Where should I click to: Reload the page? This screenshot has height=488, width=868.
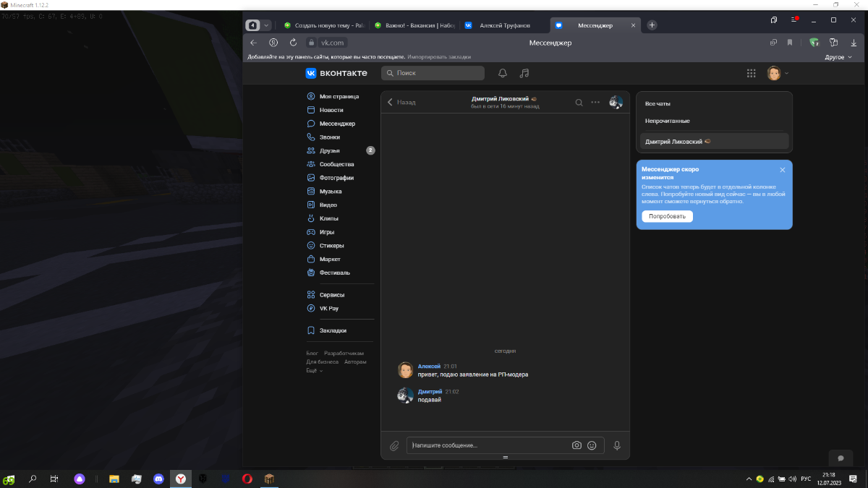293,43
